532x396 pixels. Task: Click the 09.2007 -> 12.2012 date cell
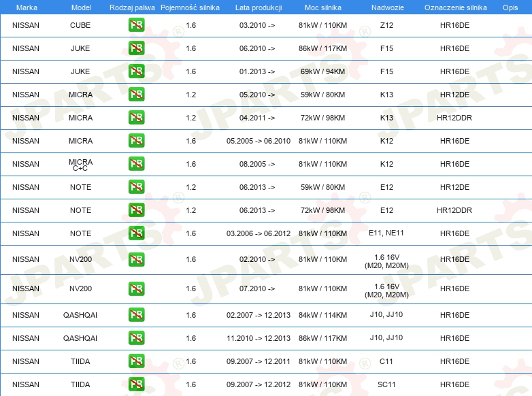click(259, 384)
